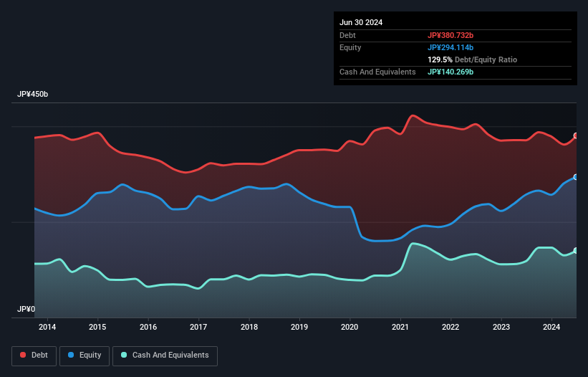Click the JP¥140.269b cash value
This screenshot has height=377, width=588.
coord(450,72)
